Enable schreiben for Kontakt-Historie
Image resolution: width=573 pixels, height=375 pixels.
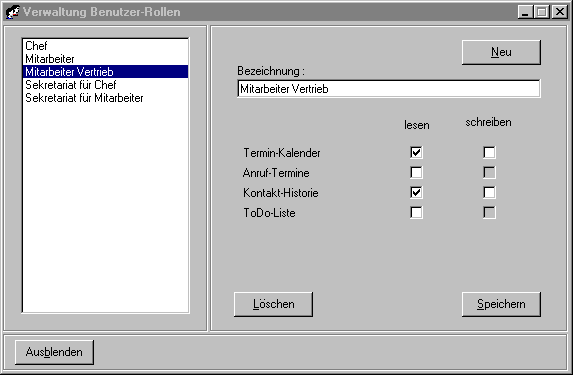pyautogui.click(x=489, y=193)
